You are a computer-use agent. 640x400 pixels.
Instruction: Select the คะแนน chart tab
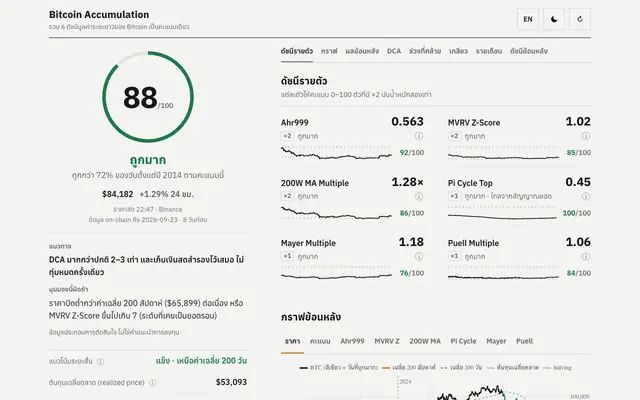pos(320,341)
